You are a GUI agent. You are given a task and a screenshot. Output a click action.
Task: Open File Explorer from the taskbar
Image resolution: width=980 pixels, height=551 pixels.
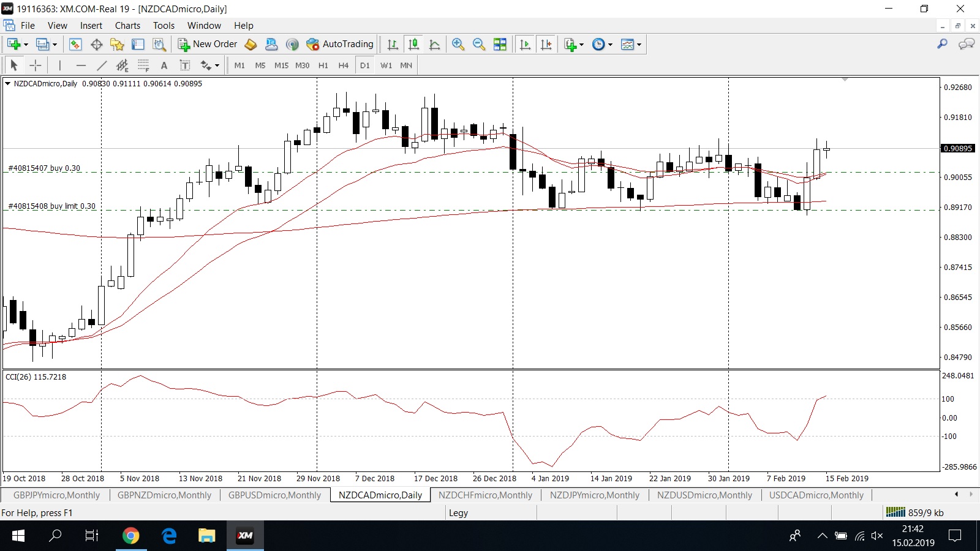[206, 536]
